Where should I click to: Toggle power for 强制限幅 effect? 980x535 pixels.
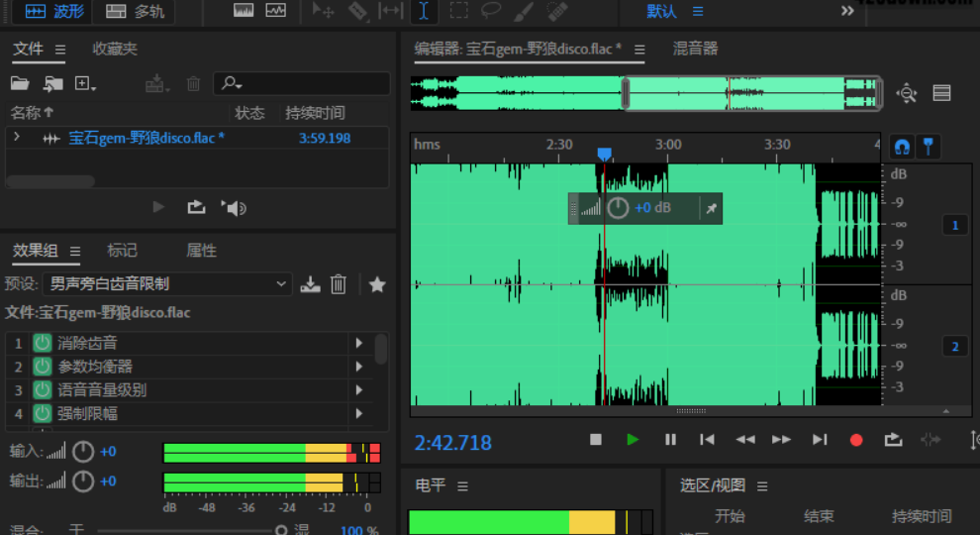[x=43, y=413]
